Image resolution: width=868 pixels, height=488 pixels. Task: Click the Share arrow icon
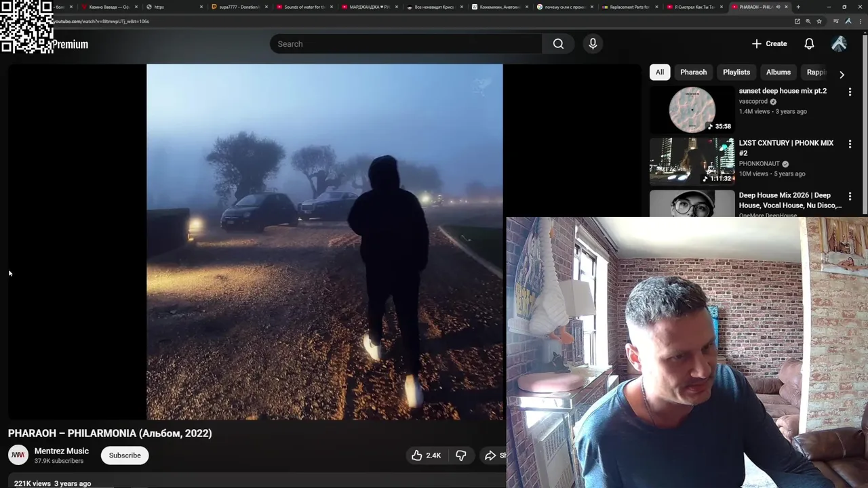tap(490, 455)
